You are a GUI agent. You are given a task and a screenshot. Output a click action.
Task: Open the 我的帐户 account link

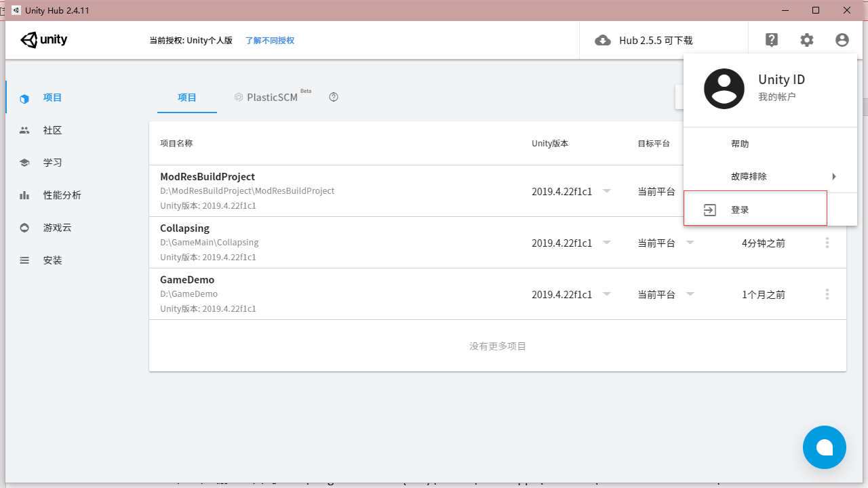tap(777, 97)
